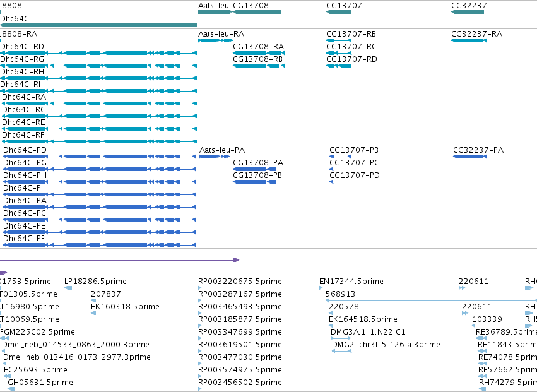Image resolution: width=537 pixels, height=392 pixels.
Task: Open the Aats-leu-RA transcript label
Action: click(x=221, y=33)
